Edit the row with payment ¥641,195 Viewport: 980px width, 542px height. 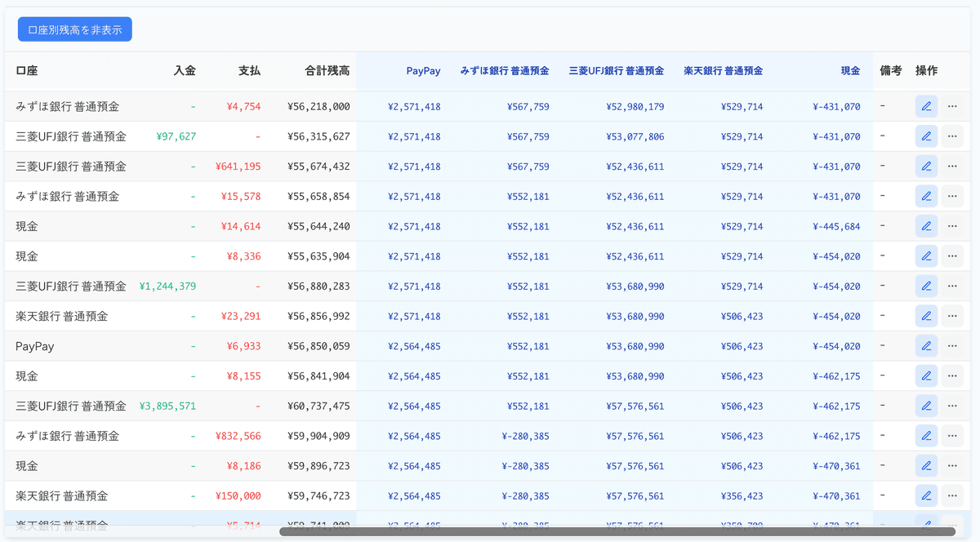pyautogui.click(x=926, y=167)
